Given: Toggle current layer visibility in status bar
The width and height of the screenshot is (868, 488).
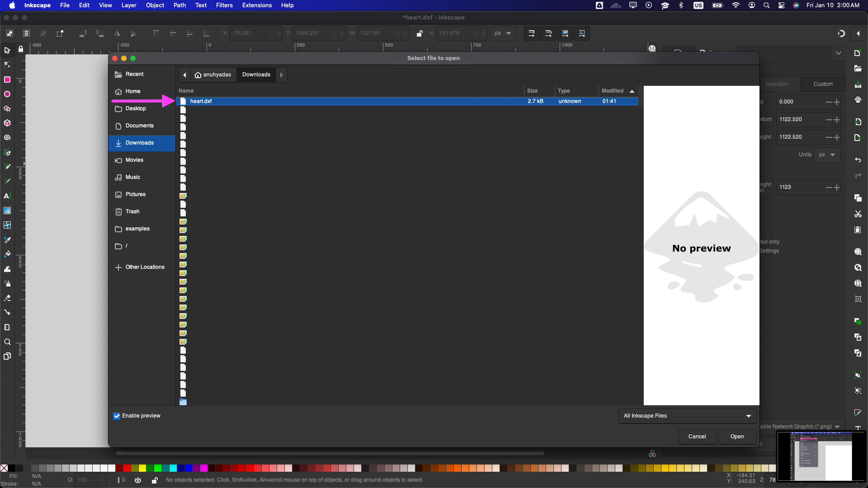Looking at the screenshot, I should (138, 480).
